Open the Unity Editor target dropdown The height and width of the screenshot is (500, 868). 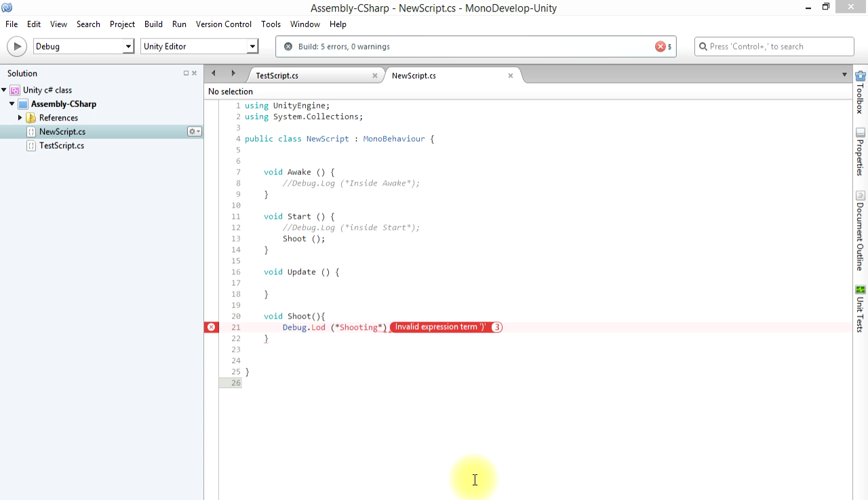[x=199, y=46]
